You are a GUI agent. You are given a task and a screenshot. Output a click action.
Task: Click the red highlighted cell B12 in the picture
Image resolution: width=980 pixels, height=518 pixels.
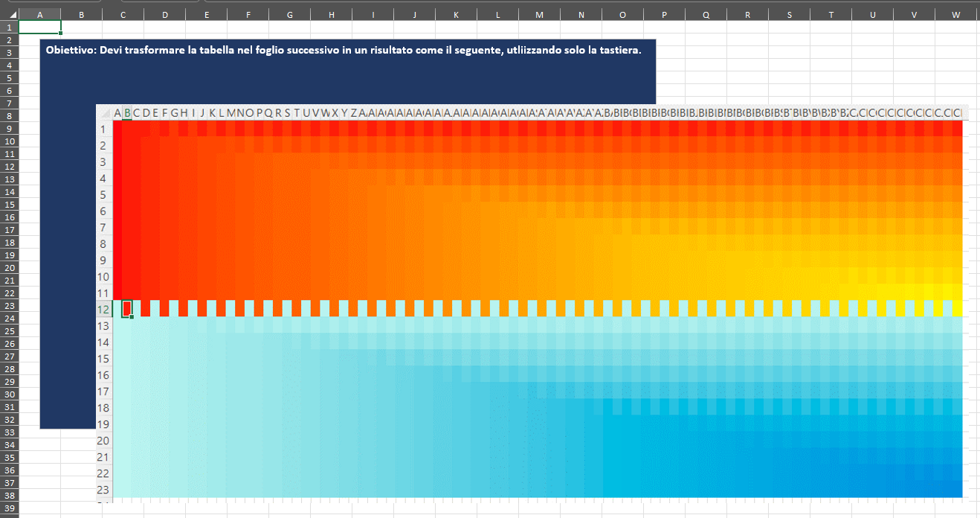click(127, 309)
